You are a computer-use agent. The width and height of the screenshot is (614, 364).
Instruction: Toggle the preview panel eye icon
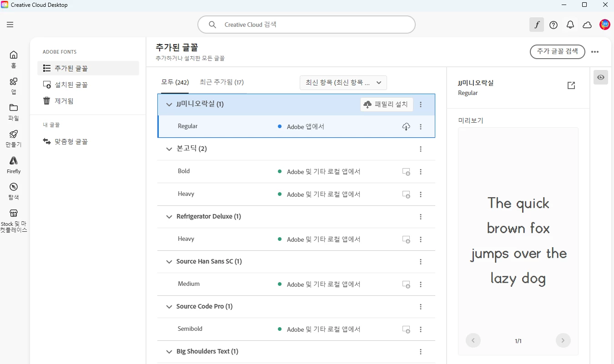click(x=601, y=77)
